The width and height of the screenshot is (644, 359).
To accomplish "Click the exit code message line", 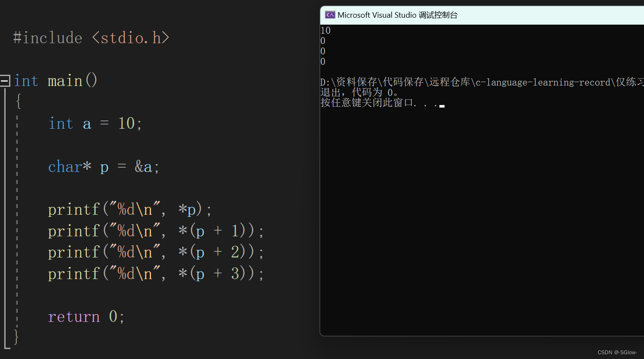I will tap(359, 92).
